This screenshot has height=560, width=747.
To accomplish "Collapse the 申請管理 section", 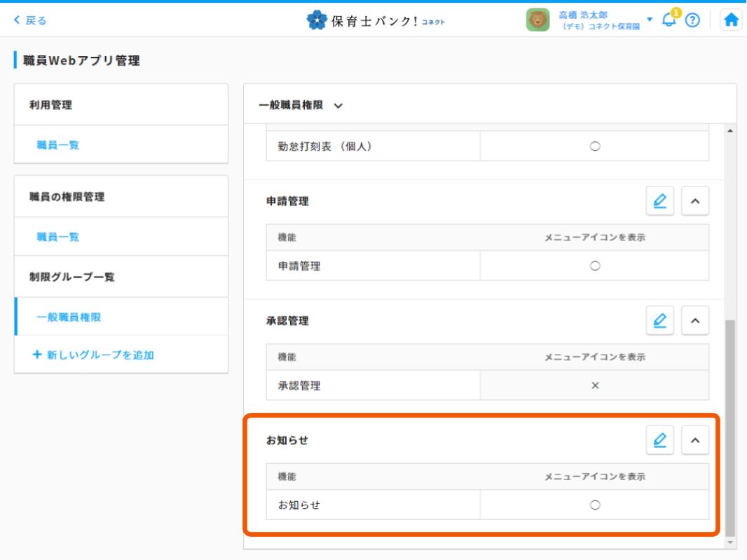I will pyautogui.click(x=695, y=201).
